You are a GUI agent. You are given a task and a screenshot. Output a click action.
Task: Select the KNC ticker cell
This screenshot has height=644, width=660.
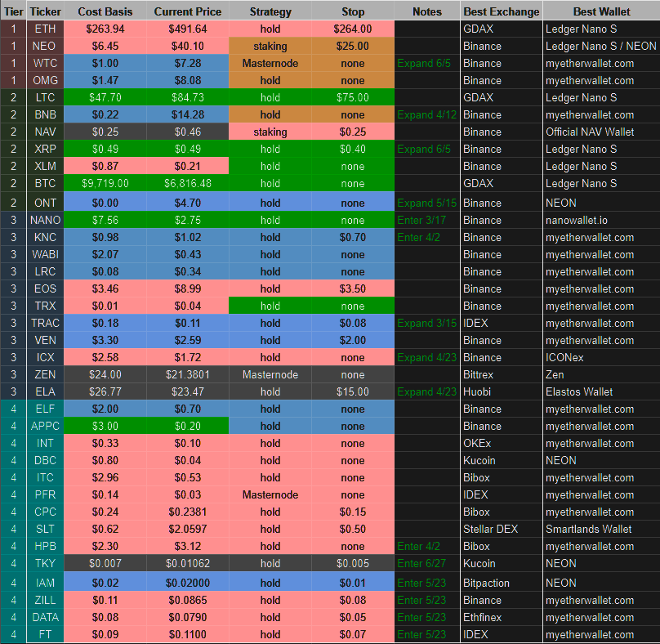point(45,238)
